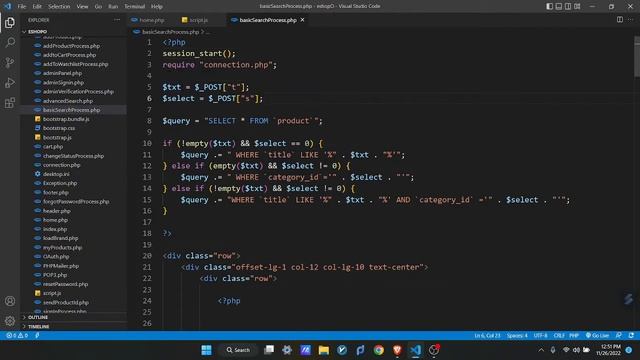640x360 pixels.
Task: Toggle the secondary side bar layout icon
Action: pyautogui.click(x=568, y=6)
